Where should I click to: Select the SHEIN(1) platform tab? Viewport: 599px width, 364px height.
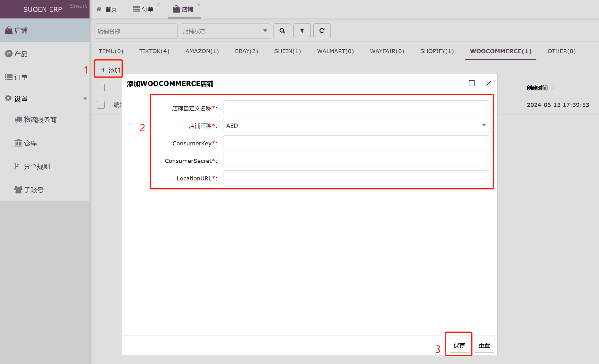[288, 51]
